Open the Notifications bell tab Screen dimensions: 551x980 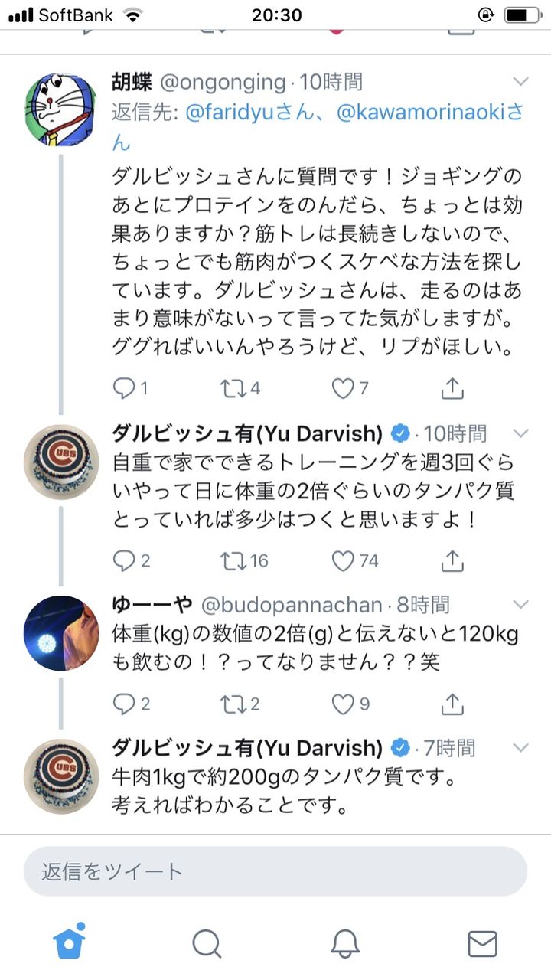(x=345, y=943)
